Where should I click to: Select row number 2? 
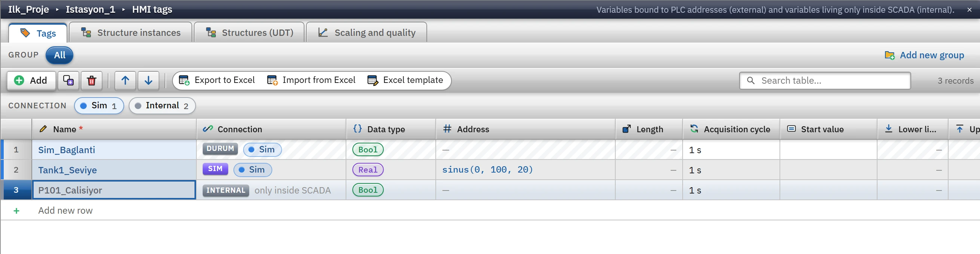pyautogui.click(x=16, y=170)
